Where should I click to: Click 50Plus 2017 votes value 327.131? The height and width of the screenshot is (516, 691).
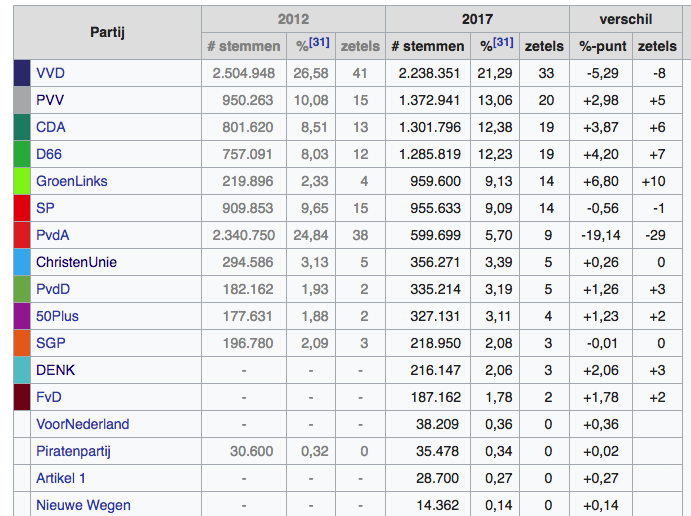click(x=435, y=316)
